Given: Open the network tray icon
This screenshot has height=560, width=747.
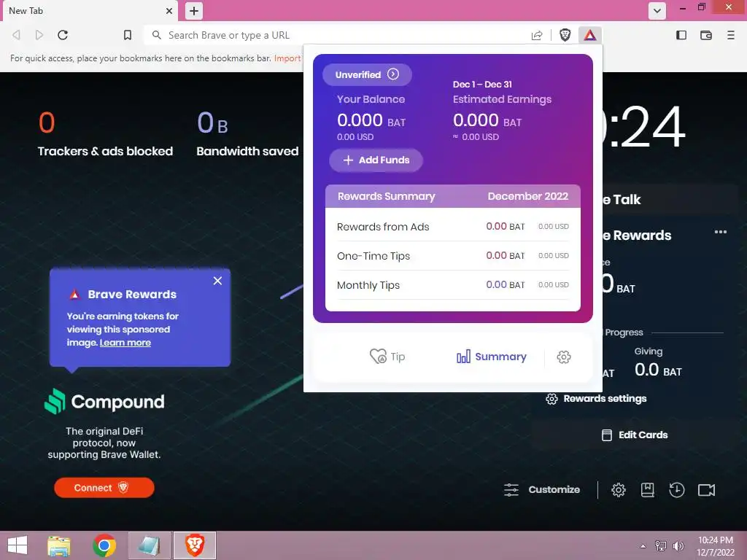Looking at the screenshot, I should 661,546.
